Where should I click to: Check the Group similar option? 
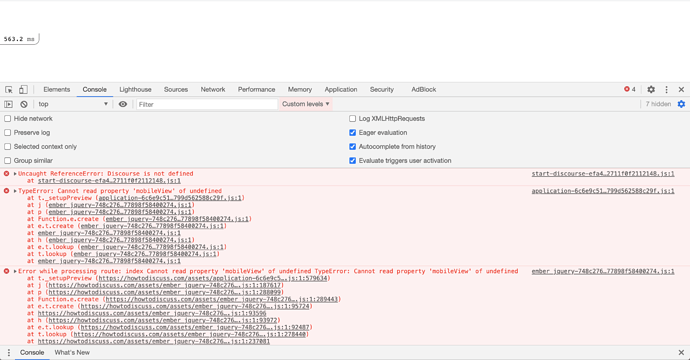point(7,161)
